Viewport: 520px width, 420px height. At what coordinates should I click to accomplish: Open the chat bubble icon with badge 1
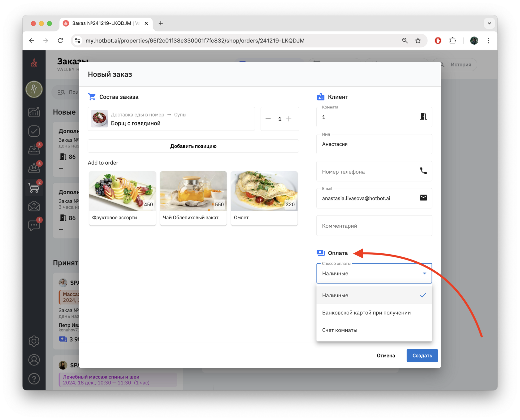point(34,225)
